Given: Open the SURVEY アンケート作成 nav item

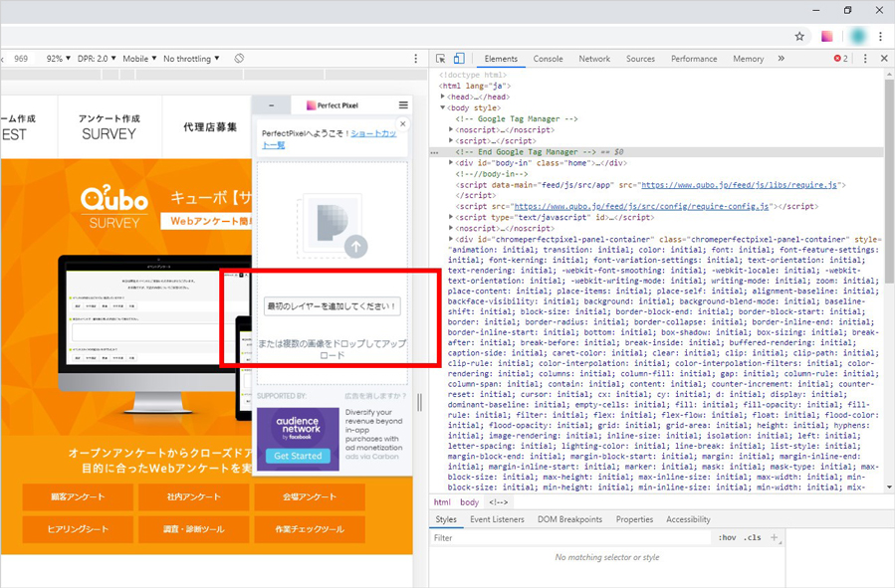Looking at the screenshot, I should tap(110, 126).
